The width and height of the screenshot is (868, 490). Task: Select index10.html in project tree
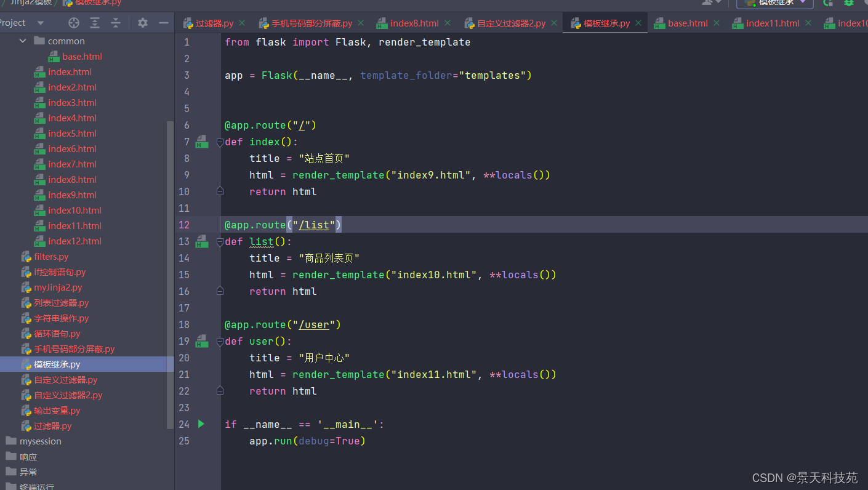pyautogui.click(x=74, y=211)
